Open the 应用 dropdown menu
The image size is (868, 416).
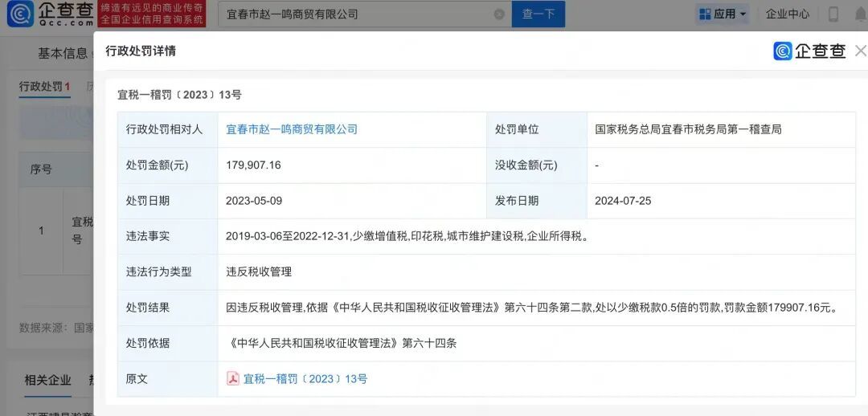pos(723,14)
